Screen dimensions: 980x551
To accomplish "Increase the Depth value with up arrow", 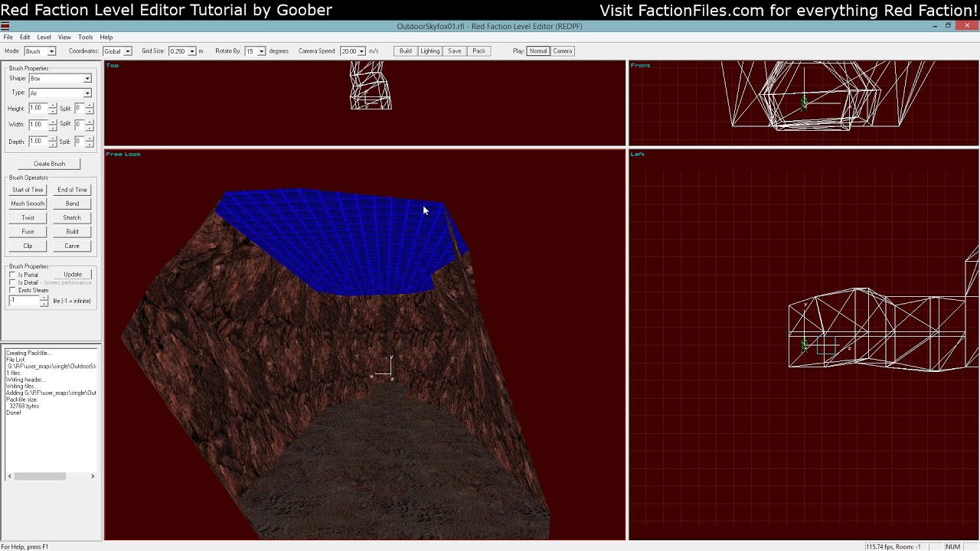I will (52, 139).
